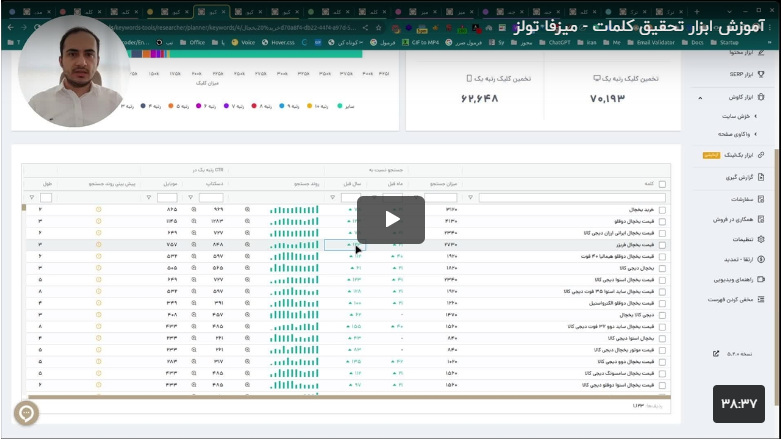
Task: Open filter funnel for طول column
Action: (32, 198)
